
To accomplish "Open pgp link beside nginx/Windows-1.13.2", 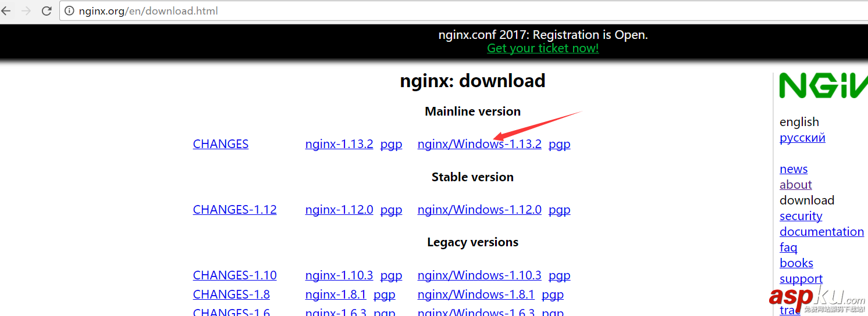I will pos(559,144).
